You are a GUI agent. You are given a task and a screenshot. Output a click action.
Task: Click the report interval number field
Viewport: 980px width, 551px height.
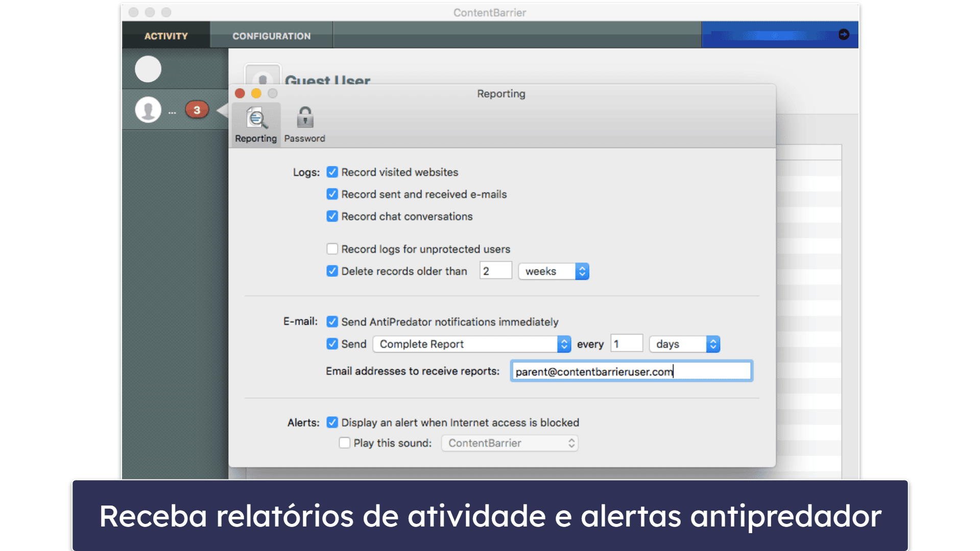[x=627, y=344]
